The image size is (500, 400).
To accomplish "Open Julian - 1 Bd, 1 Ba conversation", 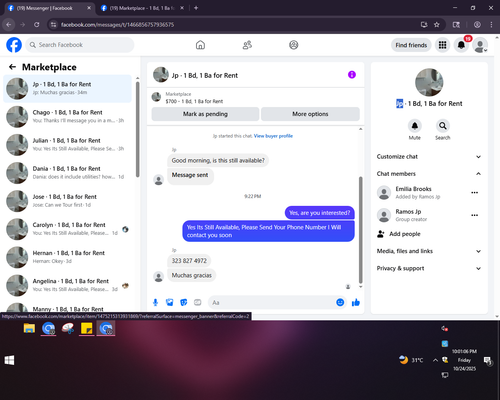I will [68, 145].
